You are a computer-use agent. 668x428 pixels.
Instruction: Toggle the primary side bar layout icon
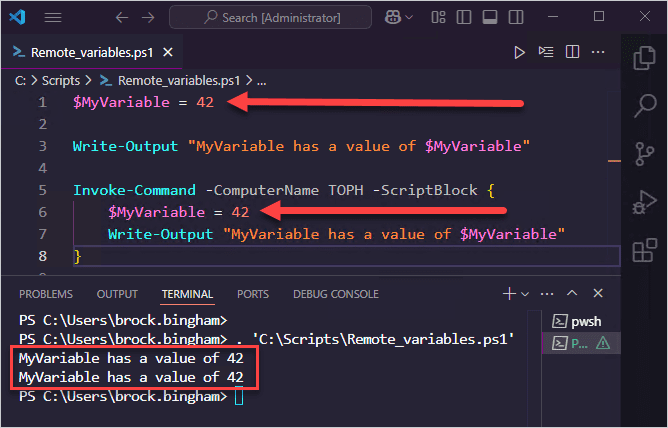pos(464,17)
